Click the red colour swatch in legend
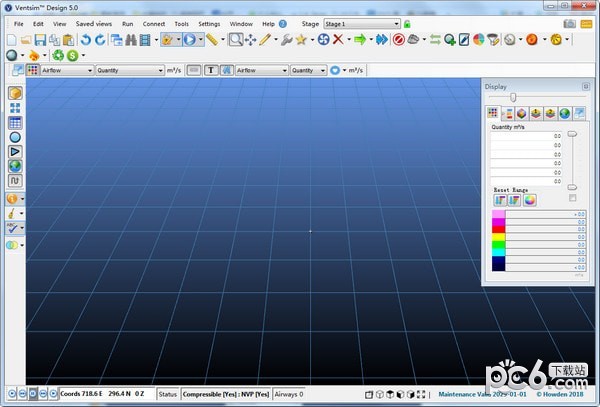600x407 pixels. (x=499, y=229)
